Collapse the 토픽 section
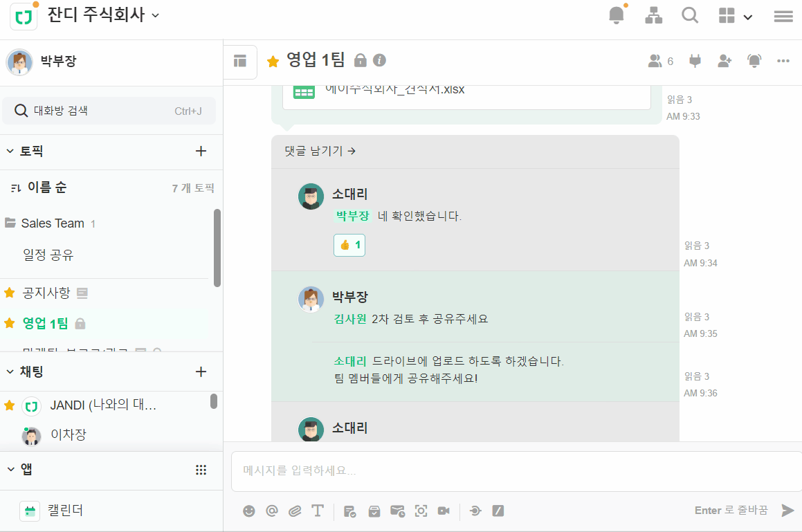802x532 pixels. tap(10, 151)
